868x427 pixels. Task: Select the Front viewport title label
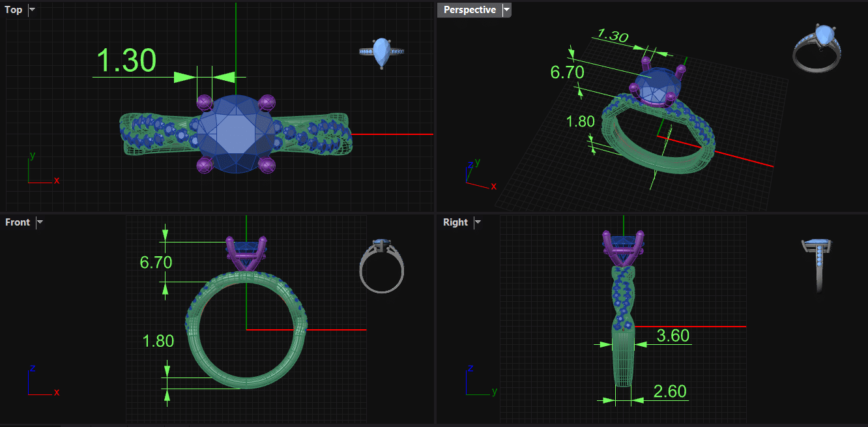(18, 222)
